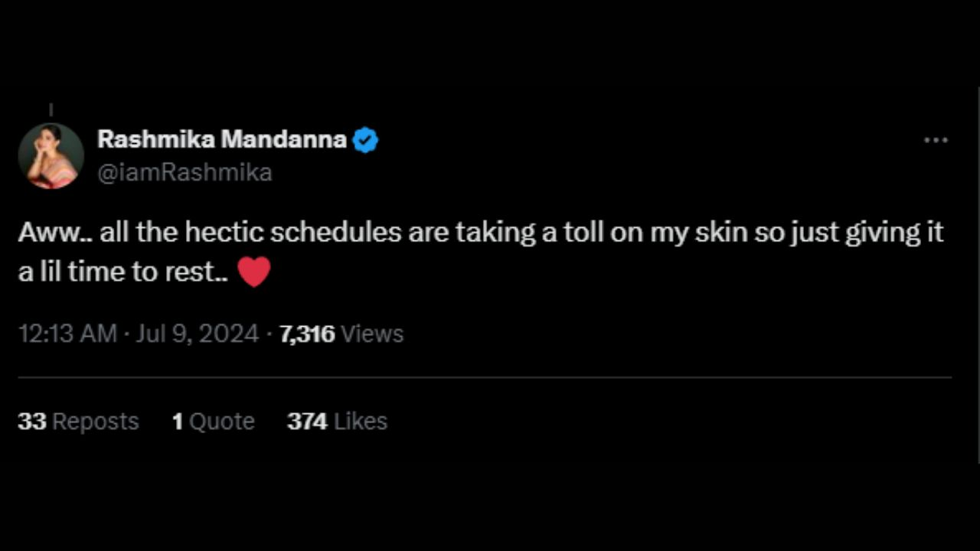The height and width of the screenshot is (551, 980).
Task: Click the display name Rashmika Mandanna
Action: tap(222, 140)
